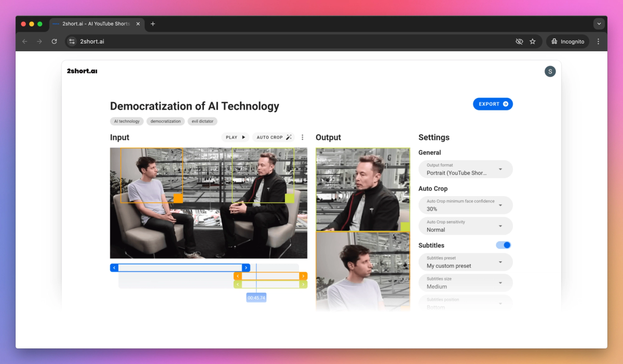The image size is (623, 364).
Task: Click the orange crop box handle
Action: pyautogui.click(x=178, y=198)
